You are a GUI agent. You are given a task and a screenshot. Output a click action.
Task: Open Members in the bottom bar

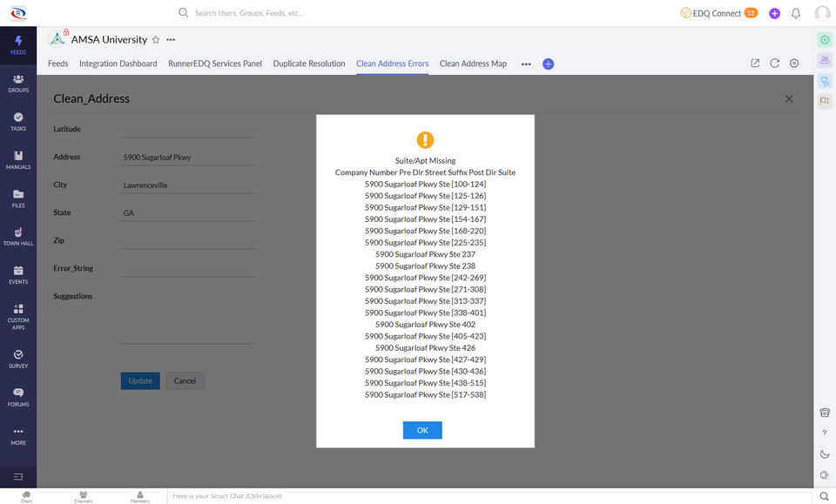(140, 496)
